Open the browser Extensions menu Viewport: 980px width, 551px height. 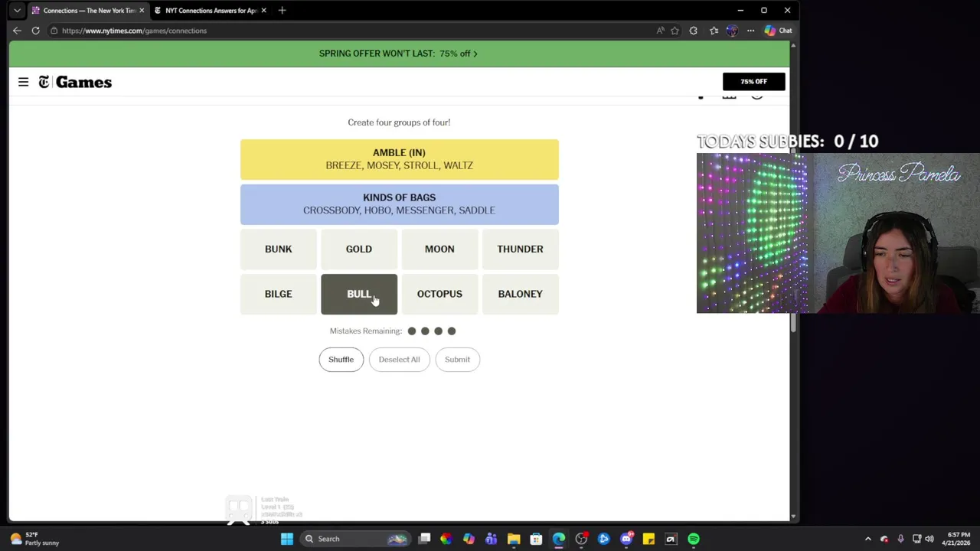[694, 31]
